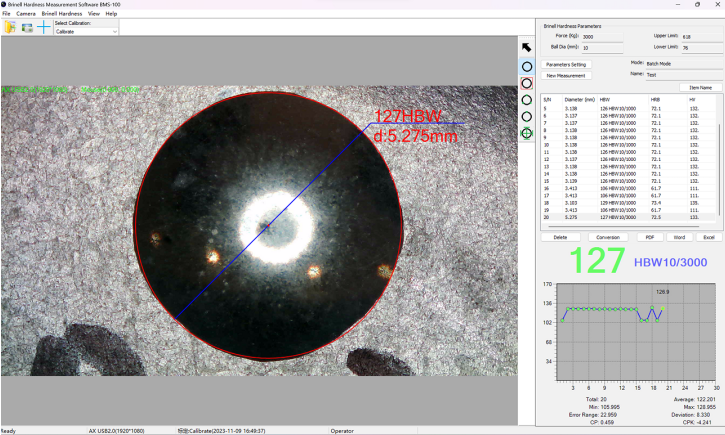Export results using the Excel button
725x435 pixels.
pos(708,237)
